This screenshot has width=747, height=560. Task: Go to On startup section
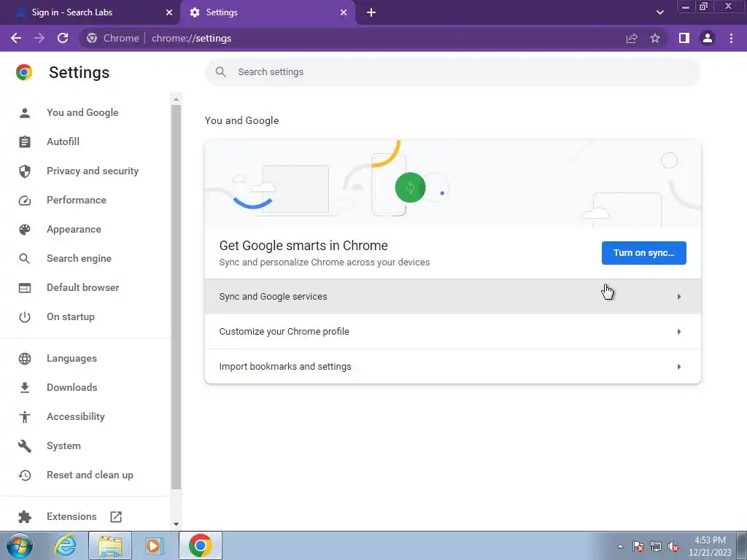[71, 316]
